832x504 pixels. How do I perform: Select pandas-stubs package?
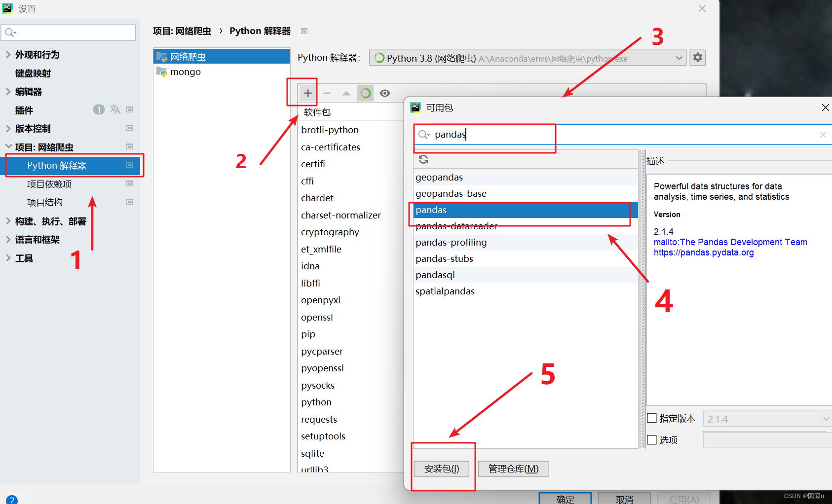pyautogui.click(x=526, y=258)
